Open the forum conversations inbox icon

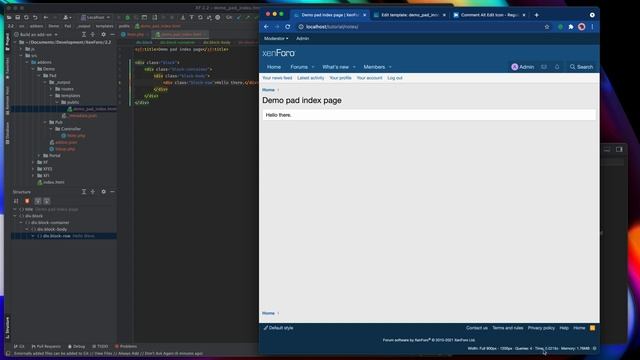coord(544,67)
